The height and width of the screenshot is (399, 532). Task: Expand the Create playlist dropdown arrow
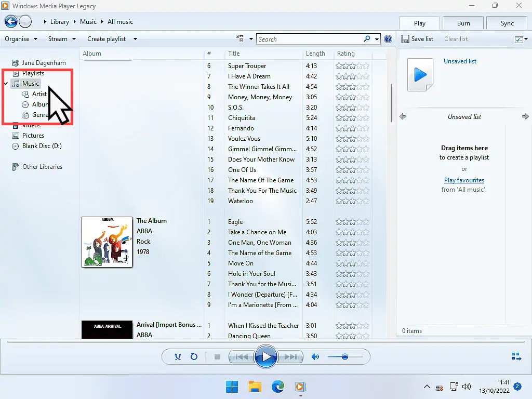134,39
